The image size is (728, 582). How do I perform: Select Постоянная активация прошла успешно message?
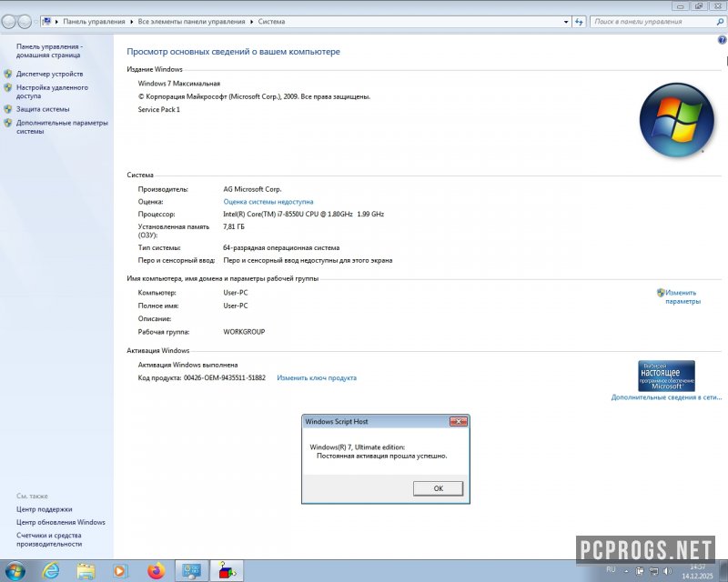coord(381,456)
